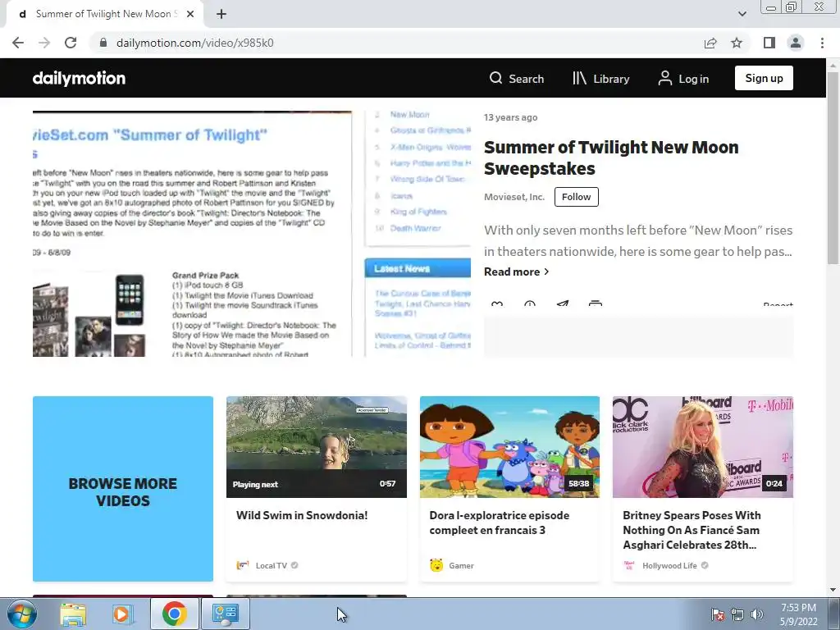Open the tab search dropdown arrow
The image size is (840, 630).
[x=742, y=14]
